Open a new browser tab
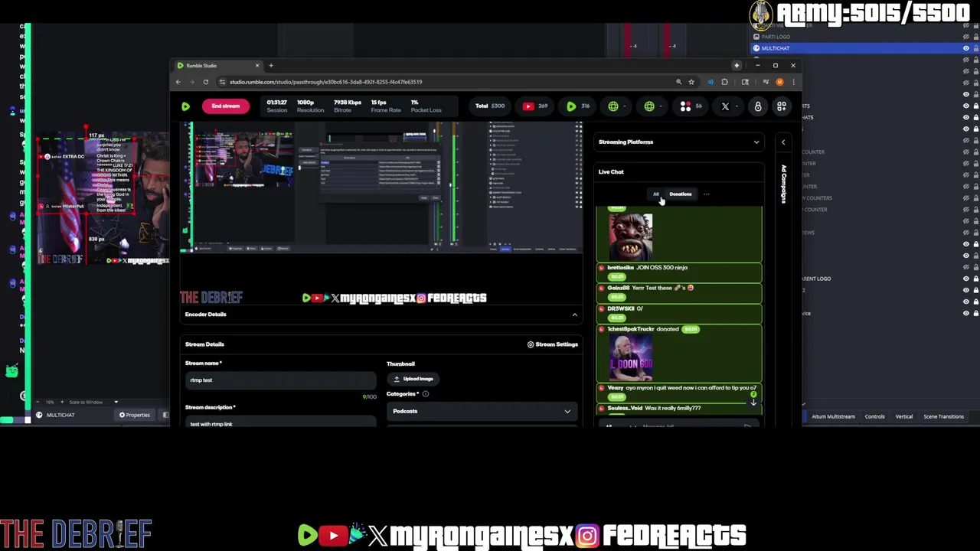980x551 pixels. [x=270, y=65]
